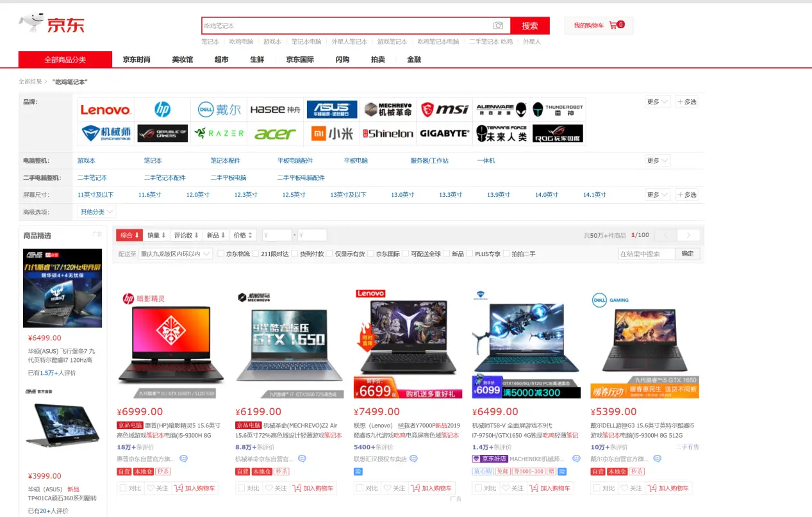Filter by ROG玩家国度 brand logo
This screenshot has height=517, width=812.
point(558,133)
